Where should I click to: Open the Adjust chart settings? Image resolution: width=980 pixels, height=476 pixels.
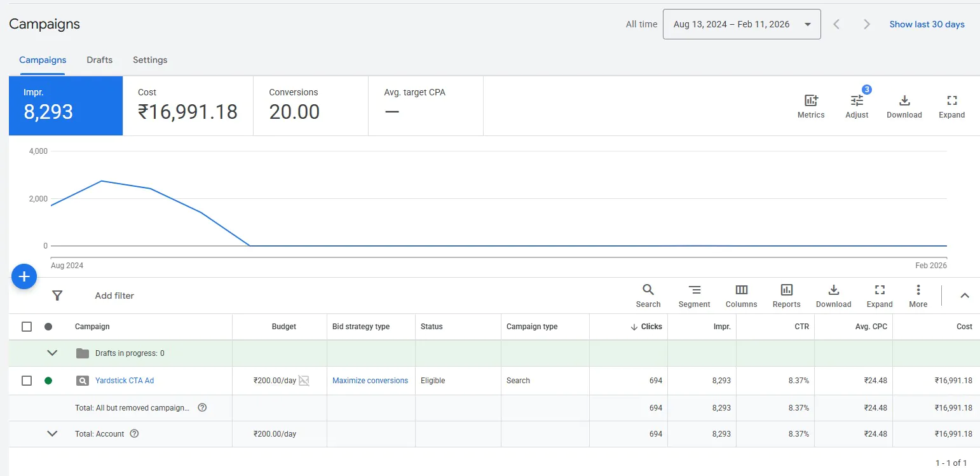857,106
